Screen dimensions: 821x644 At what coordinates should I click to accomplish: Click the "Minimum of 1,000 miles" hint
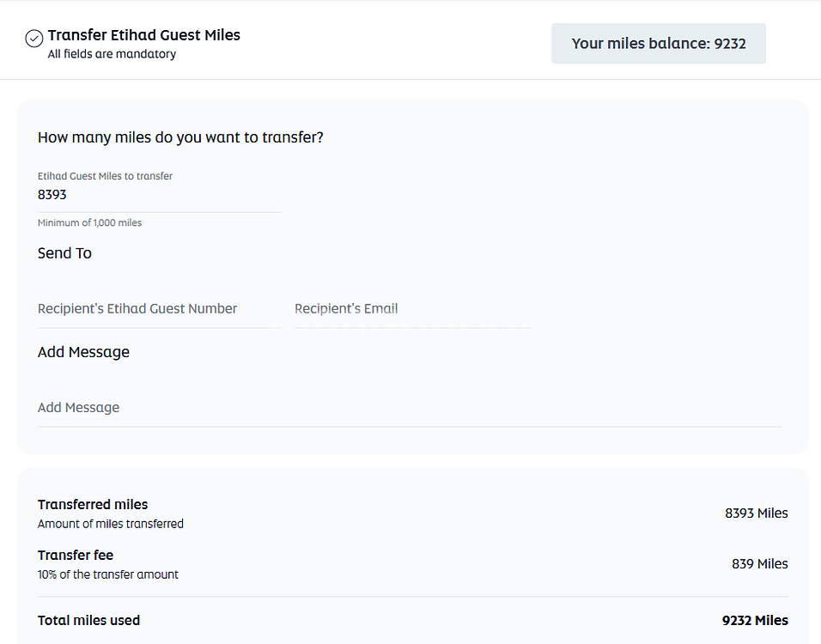point(89,223)
